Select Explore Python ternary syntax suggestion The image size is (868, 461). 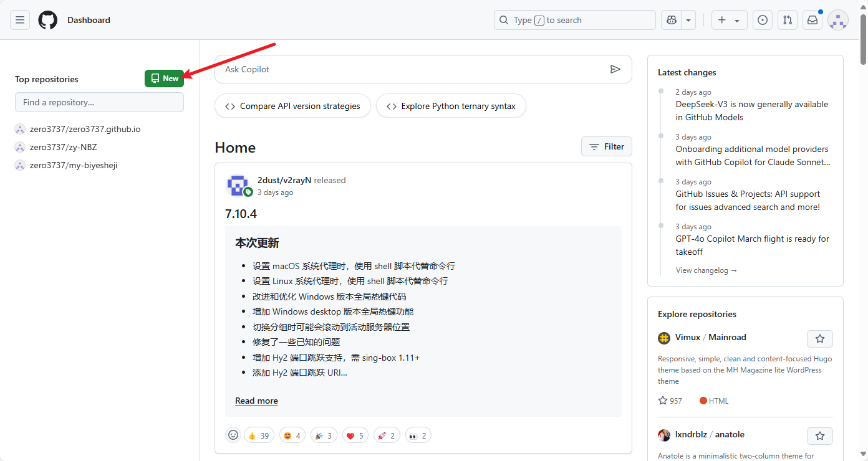[x=451, y=106]
